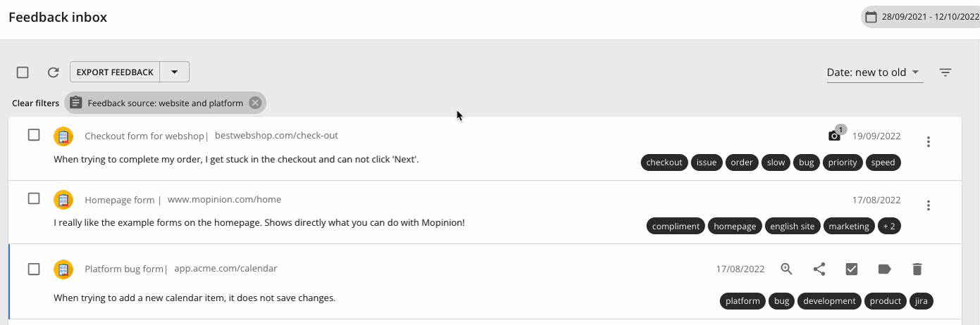Click the Clear filters link
The height and width of the screenshot is (325, 980).
[35, 103]
